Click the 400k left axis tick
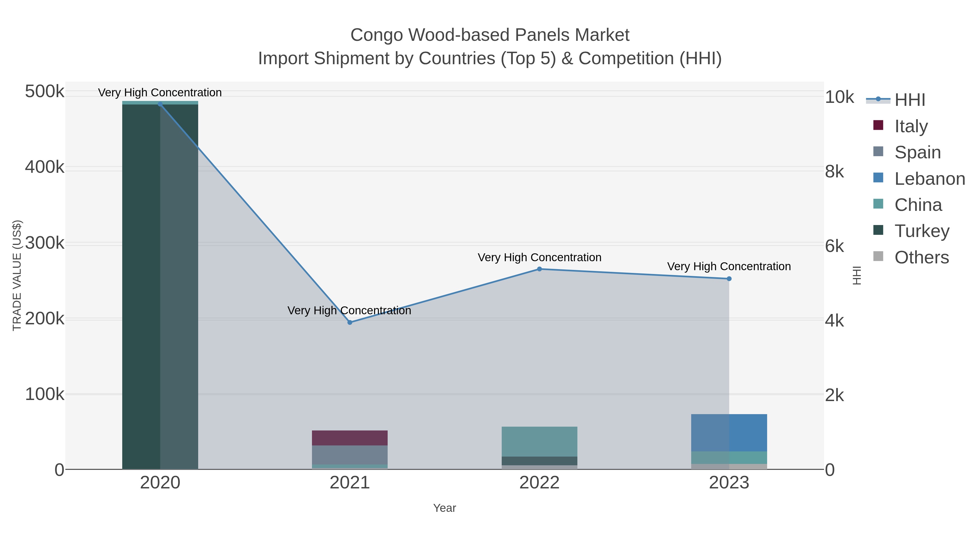The width and height of the screenshot is (980, 551). coord(45,167)
